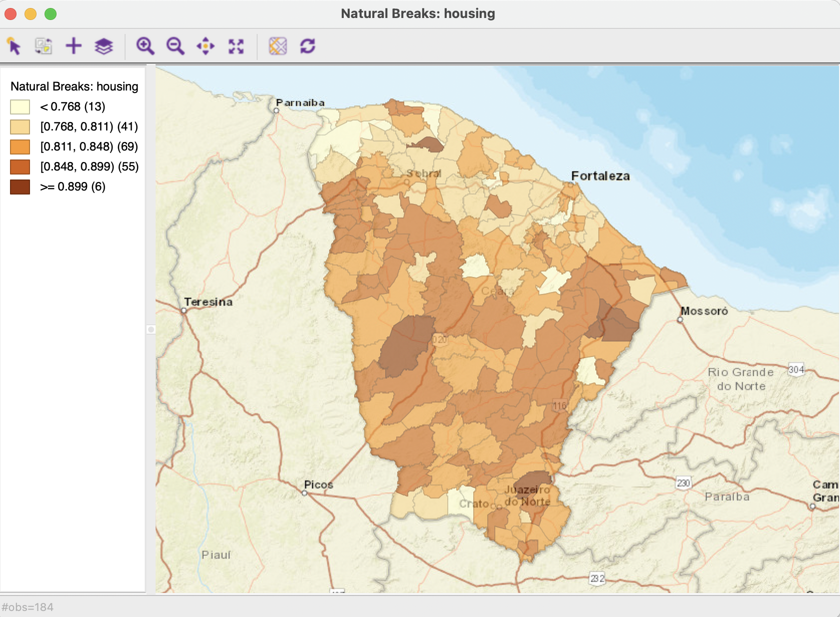The height and width of the screenshot is (617, 840).
Task: Click the legend title 'Natural Breaks: housing'
Action: [75, 86]
